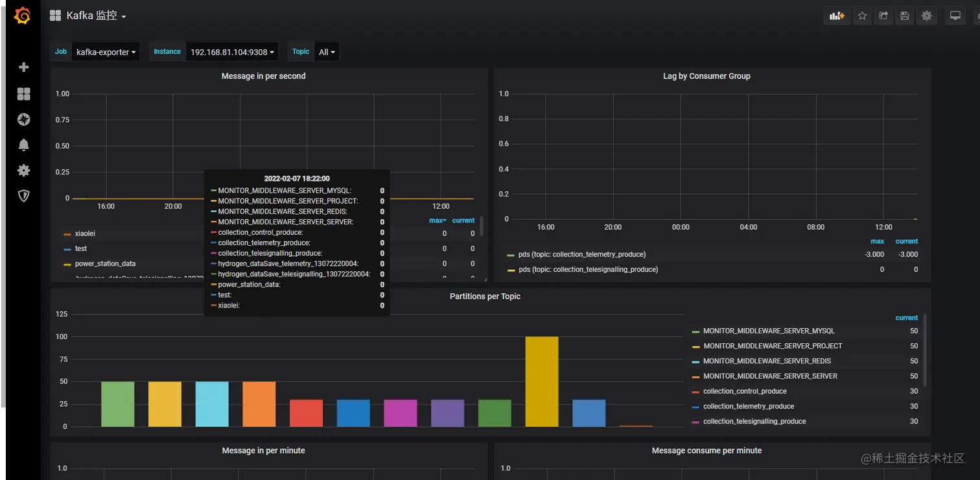Click the Add panel icon in toolbar
Screen dimensions: 980x480
pyautogui.click(x=837, y=16)
